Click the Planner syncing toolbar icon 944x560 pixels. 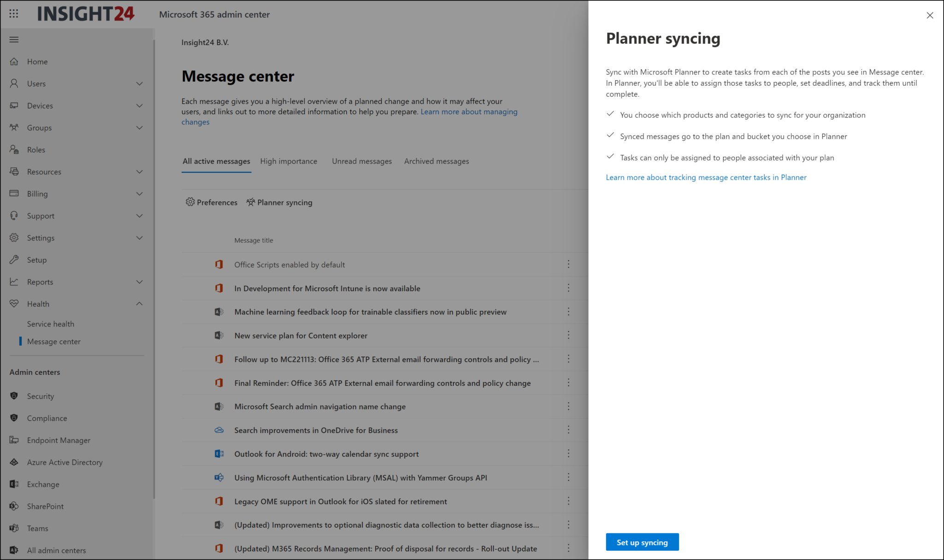tap(279, 202)
